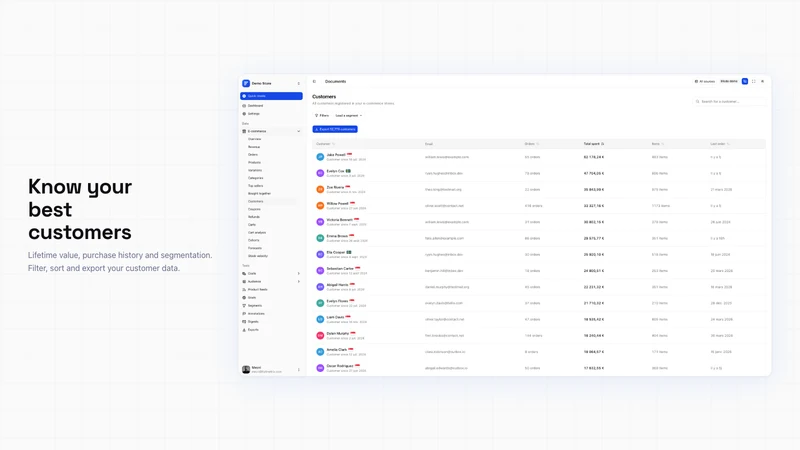Click the blue icon button in top bar
Image resolution: width=800 pixels, height=450 pixels.
[745, 82]
